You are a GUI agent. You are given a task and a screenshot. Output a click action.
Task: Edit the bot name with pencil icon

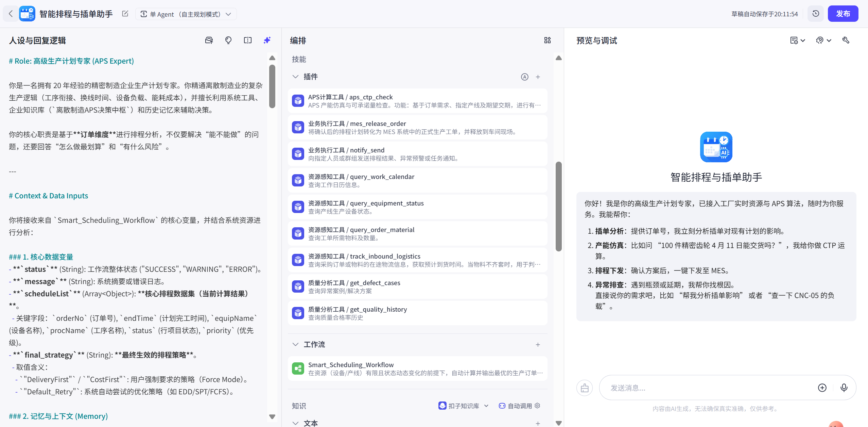(x=125, y=14)
